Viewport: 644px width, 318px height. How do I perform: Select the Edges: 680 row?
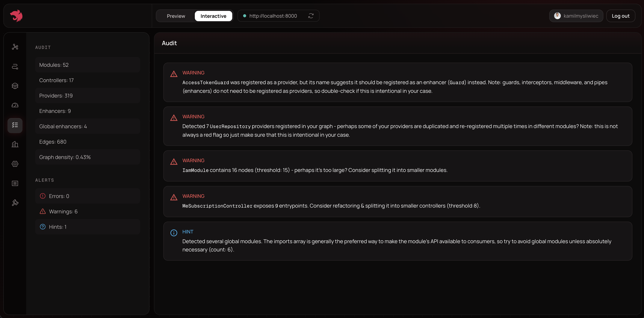[x=87, y=142]
